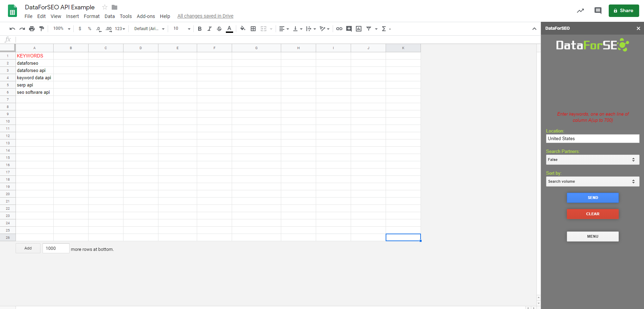The height and width of the screenshot is (309, 644).
Task: Open the Tools menu
Action: click(126, 16)
